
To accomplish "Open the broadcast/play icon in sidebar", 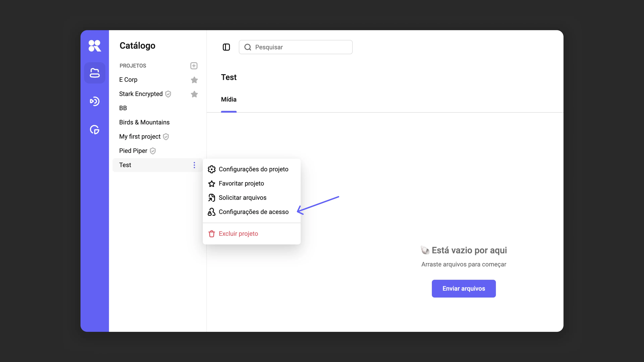I will 95,101.
